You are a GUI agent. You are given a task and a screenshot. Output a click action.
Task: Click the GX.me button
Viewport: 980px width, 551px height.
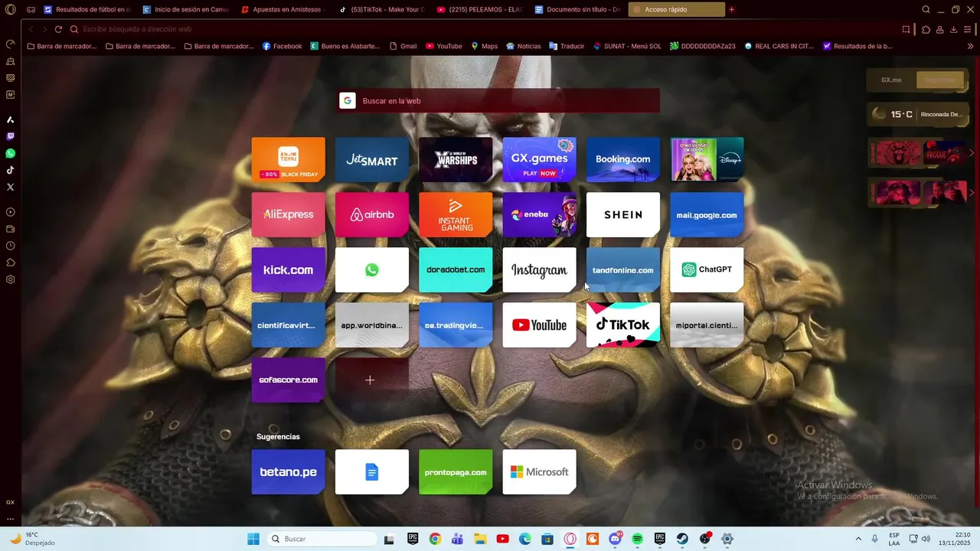pos(891,80)
